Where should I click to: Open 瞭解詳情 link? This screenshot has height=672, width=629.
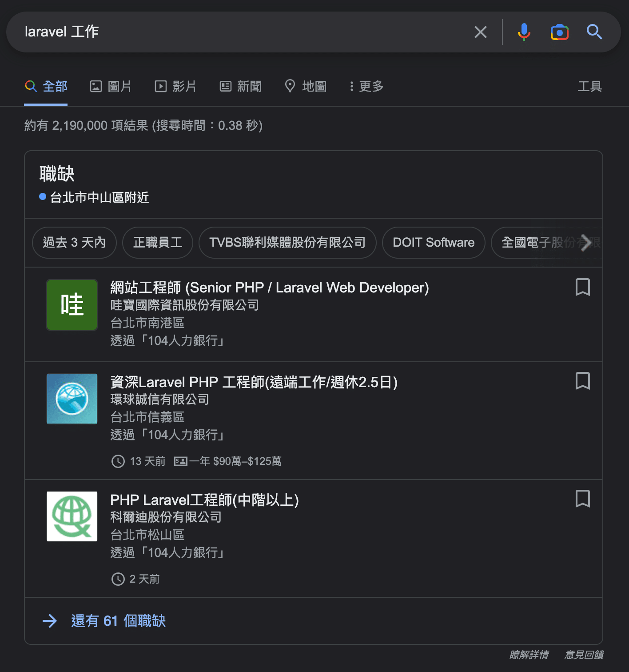click(529, 655)
